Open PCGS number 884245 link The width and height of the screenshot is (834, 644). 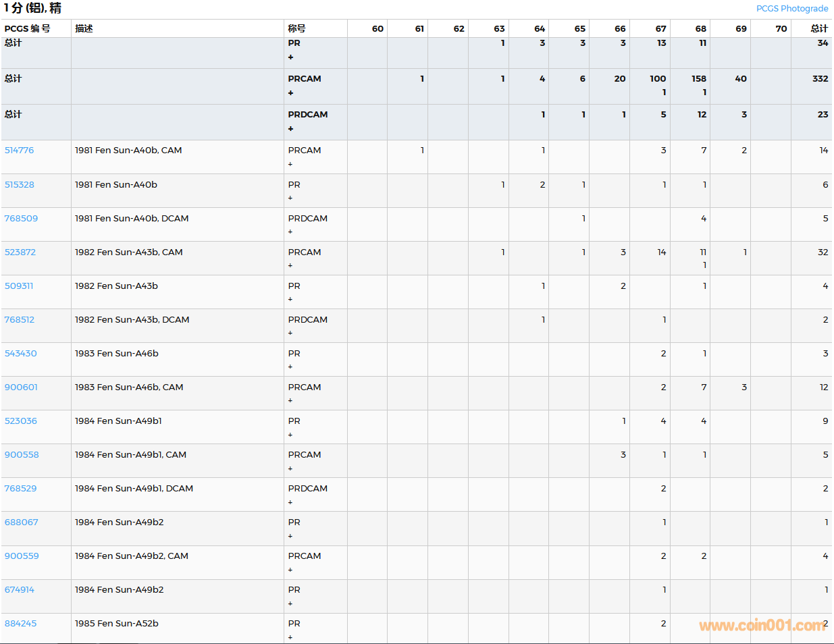coord(20,624)
